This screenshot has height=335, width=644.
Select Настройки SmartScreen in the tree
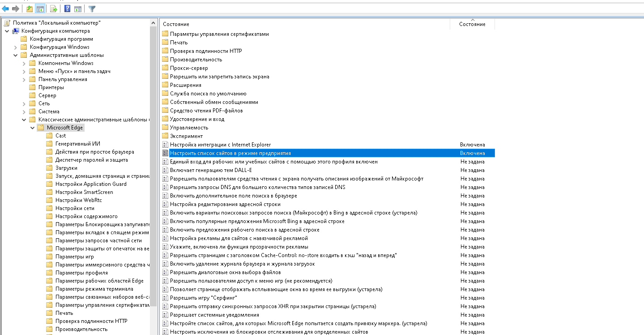(x=84, y=192)
